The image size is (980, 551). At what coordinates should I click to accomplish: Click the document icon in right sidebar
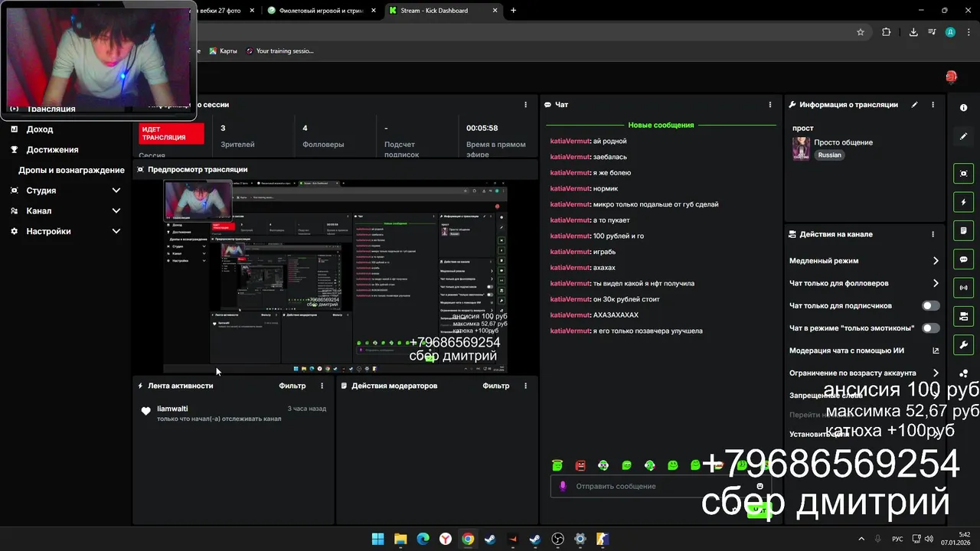pos(963,230)
